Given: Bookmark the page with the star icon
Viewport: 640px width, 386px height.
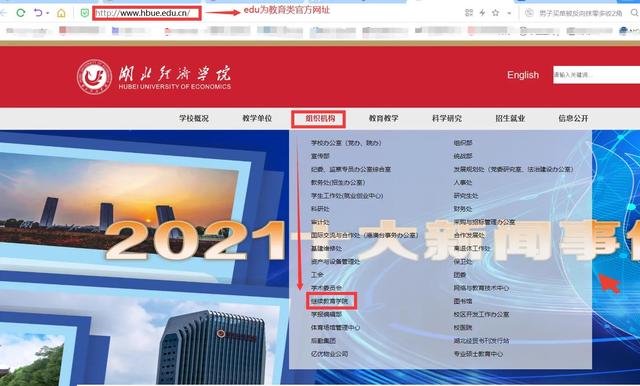Looking at the screenshot, I should [x=496, y=13].
